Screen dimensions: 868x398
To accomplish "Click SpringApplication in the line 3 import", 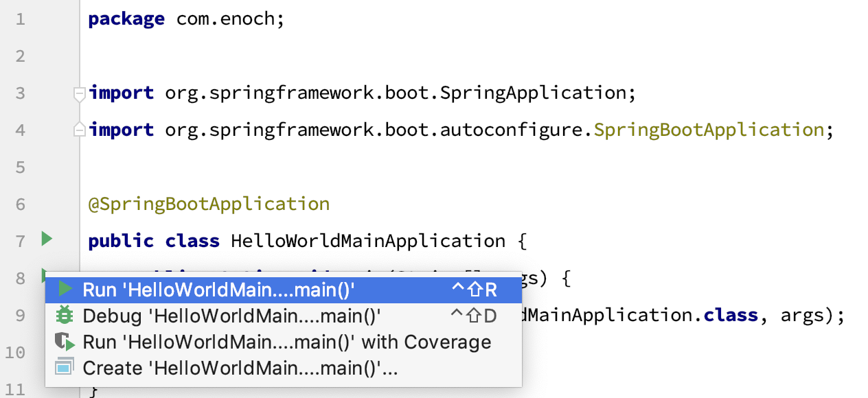I will [532, 93].
